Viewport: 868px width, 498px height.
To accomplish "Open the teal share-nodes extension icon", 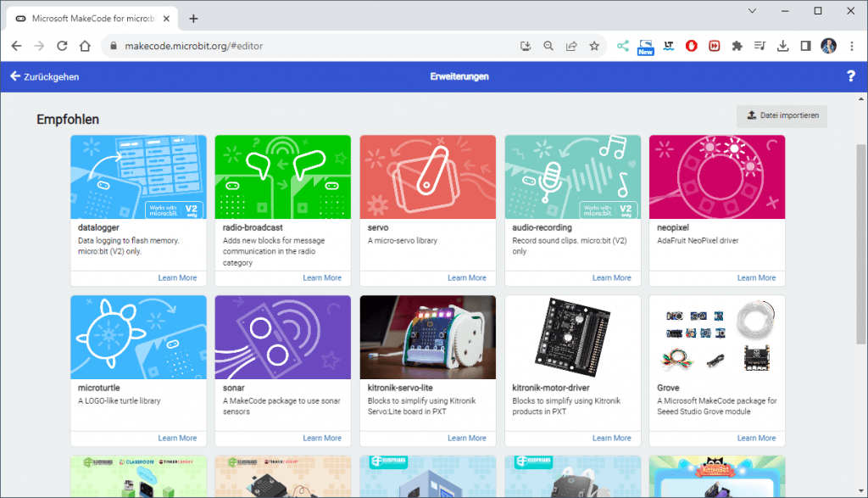I will [621, 46].
